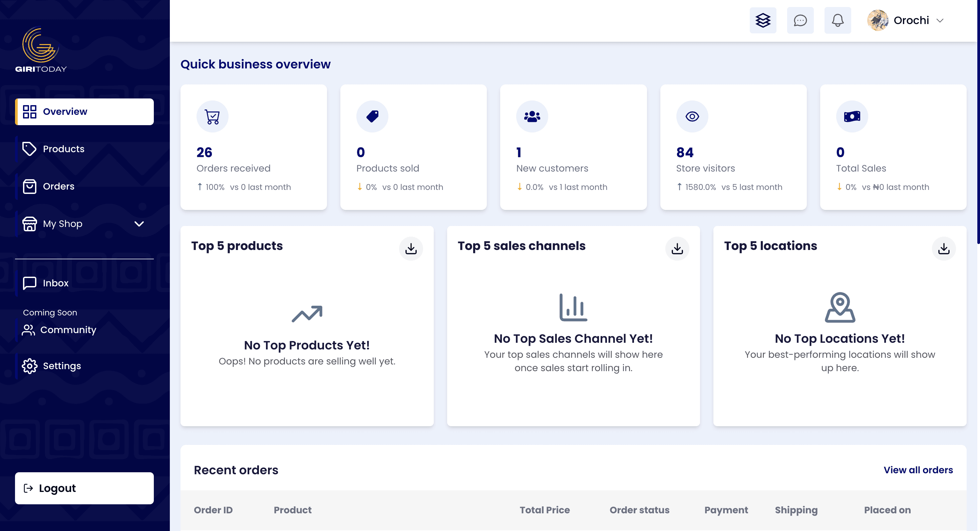
Task: Click the Settings gear icon
Action: click(29, 366)
